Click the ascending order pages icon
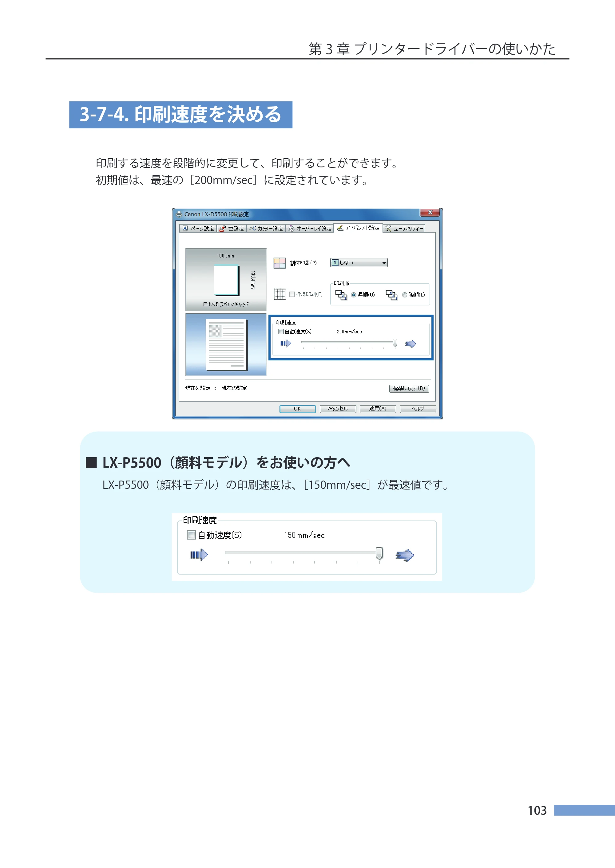This screenshot has height=868, width=615. pos(341,295)
